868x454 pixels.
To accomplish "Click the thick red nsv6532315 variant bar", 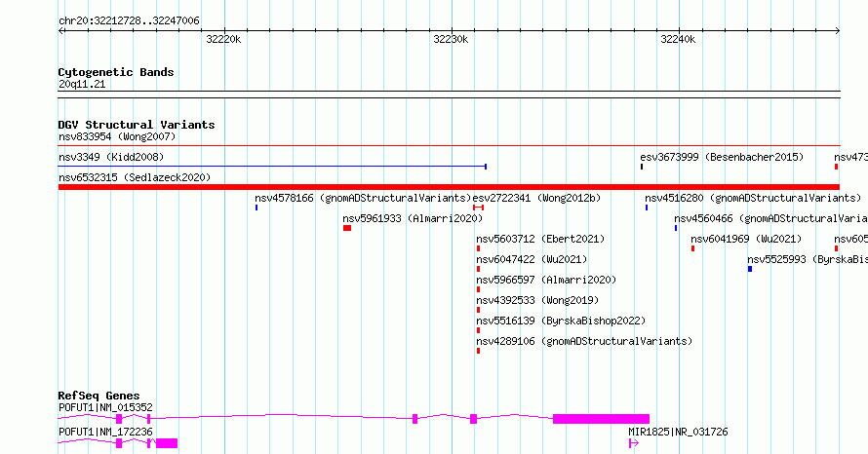I will click(449, 187).
